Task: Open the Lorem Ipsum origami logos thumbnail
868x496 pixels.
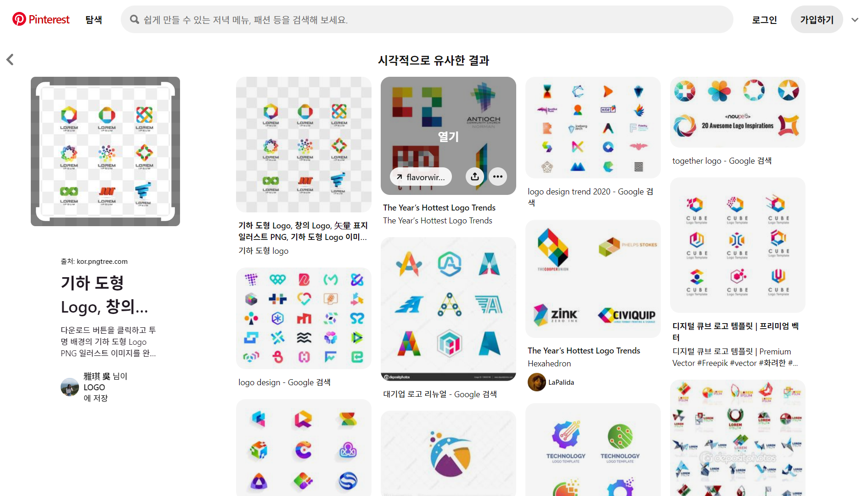Action: (x=738, y=438)
